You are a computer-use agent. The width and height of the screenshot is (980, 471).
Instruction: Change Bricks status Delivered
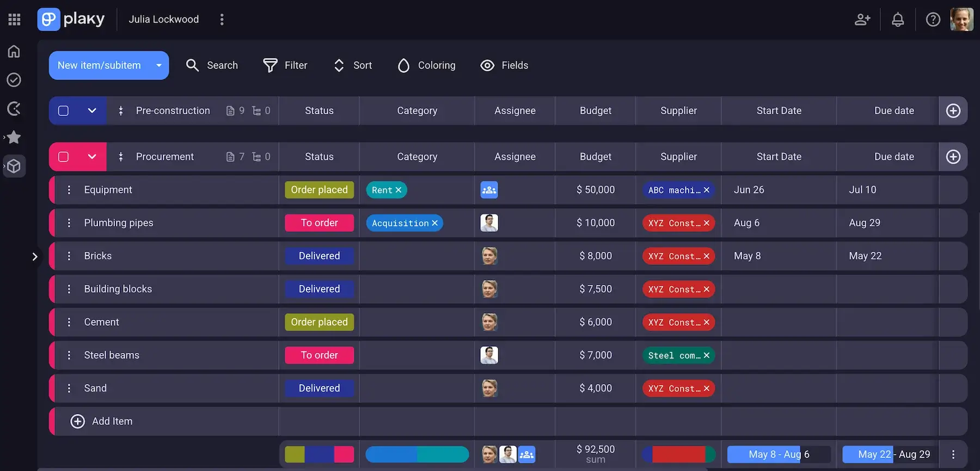(319, 256)
